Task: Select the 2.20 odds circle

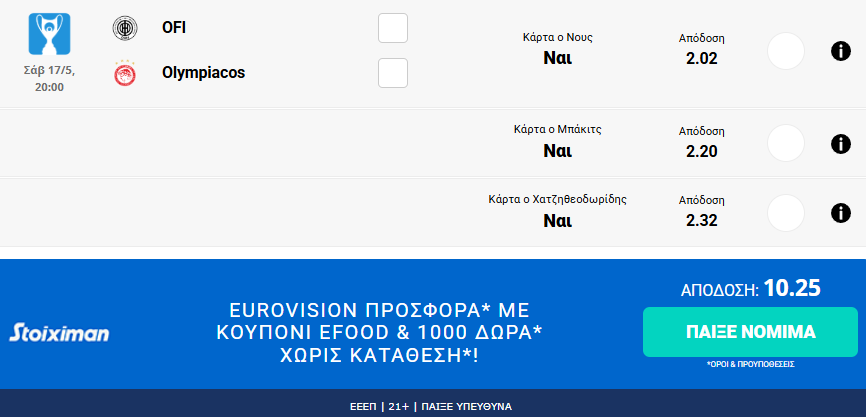Action: (786, 143)
